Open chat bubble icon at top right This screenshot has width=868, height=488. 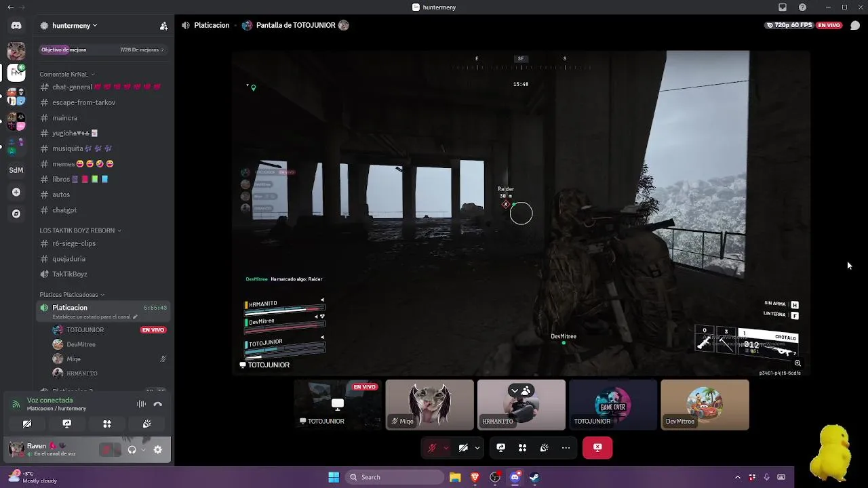click(855, 25)
